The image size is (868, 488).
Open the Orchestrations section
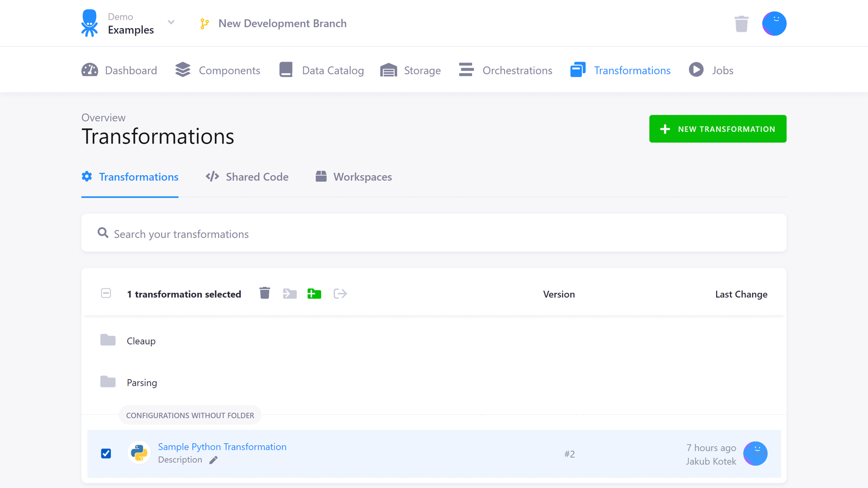[505, 70]
